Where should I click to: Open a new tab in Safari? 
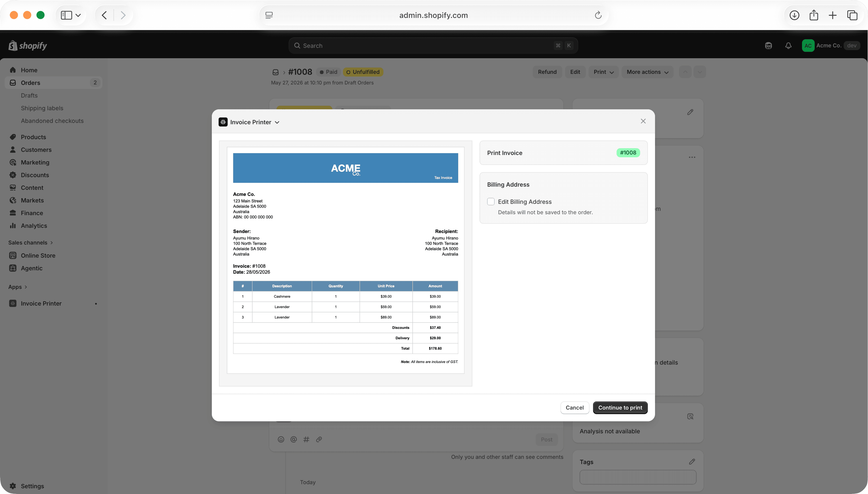(x=832, y=15)
